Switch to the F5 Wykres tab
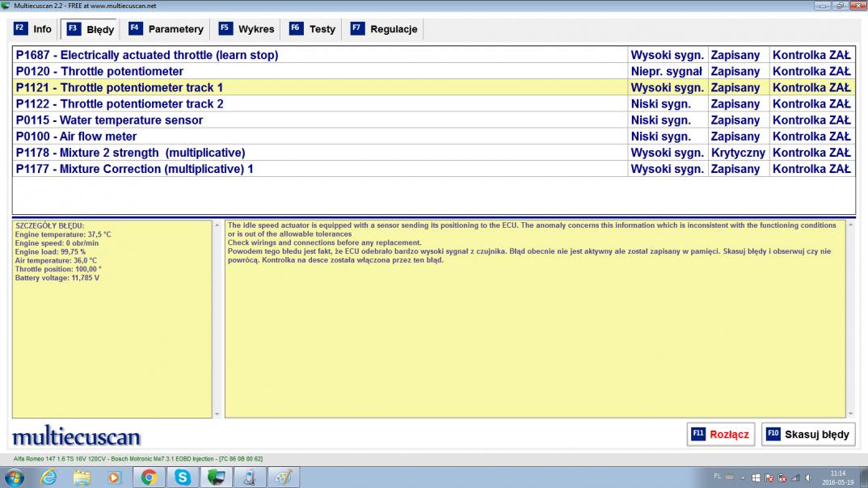 [x=246, y=29]
